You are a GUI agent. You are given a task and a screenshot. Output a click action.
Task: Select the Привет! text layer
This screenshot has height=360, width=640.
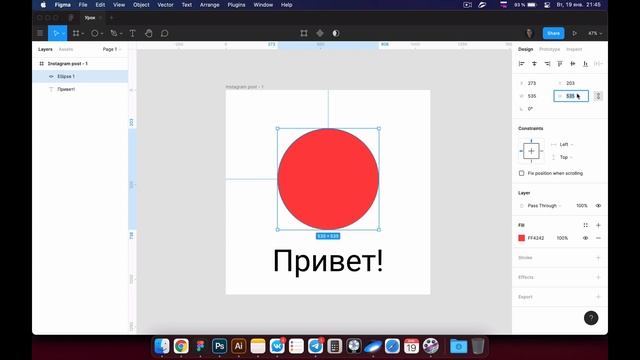point(80,89)
